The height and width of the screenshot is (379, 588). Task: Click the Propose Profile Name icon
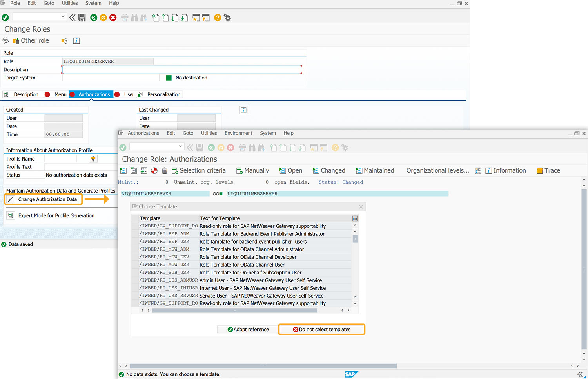pos(93,159)
